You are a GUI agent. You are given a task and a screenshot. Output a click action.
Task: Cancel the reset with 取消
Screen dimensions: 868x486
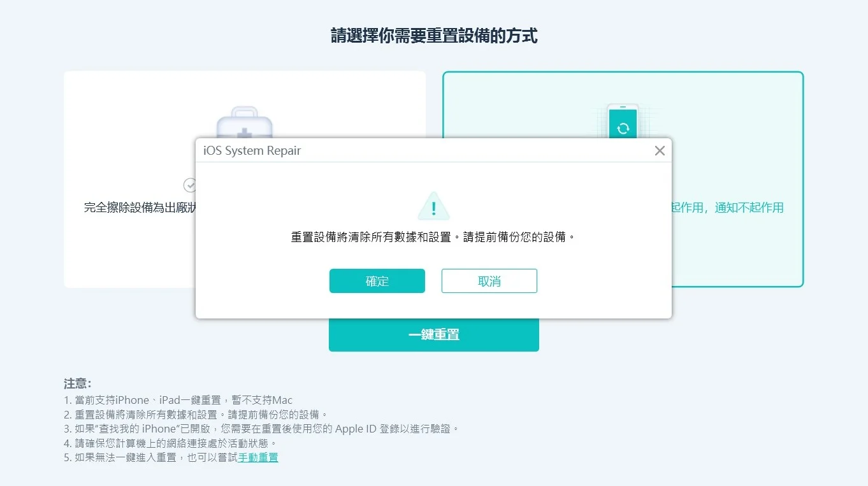489,280
